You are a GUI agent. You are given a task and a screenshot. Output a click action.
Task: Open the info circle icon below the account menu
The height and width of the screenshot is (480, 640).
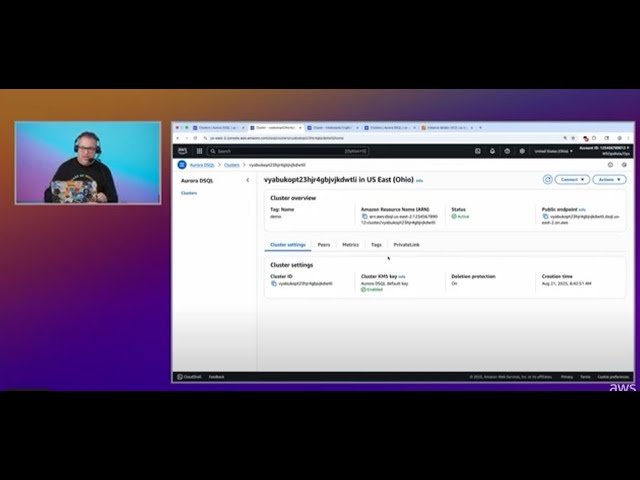click(x=610, y=165)
